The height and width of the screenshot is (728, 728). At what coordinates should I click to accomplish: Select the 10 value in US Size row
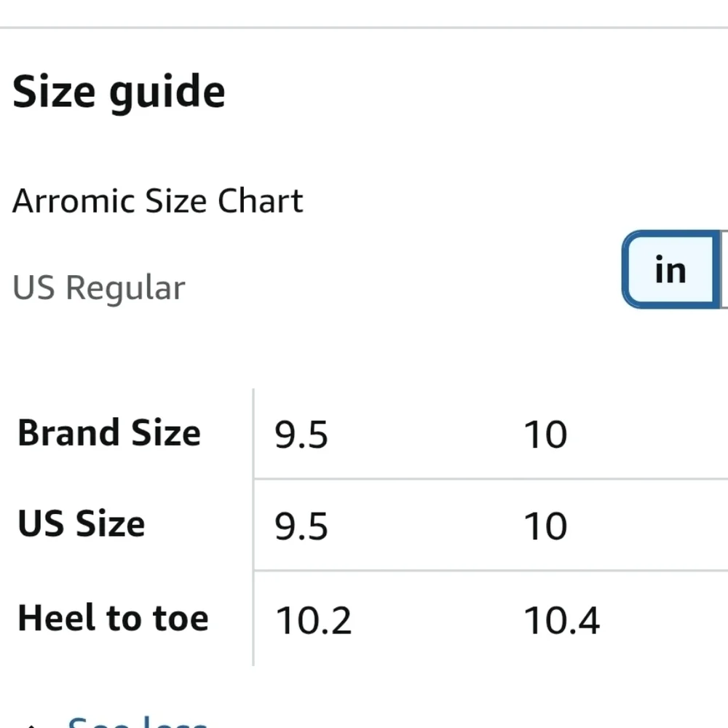coord(545,526)
